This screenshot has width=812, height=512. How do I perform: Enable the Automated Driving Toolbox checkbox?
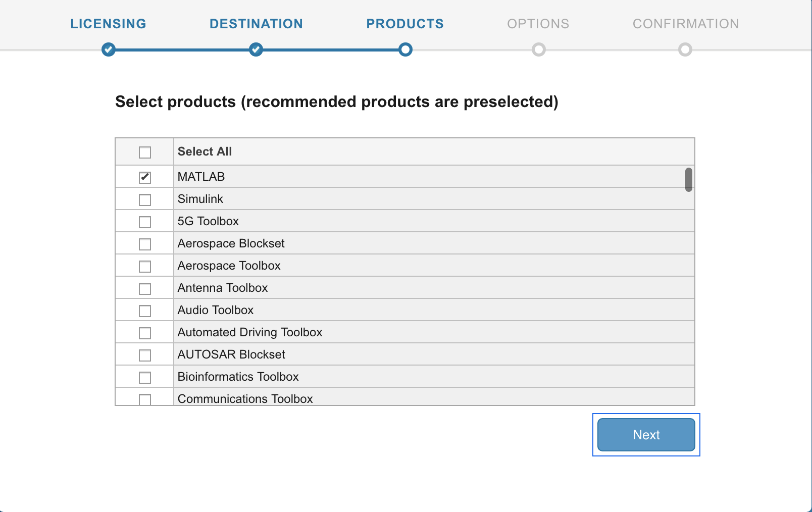point(145,333)
